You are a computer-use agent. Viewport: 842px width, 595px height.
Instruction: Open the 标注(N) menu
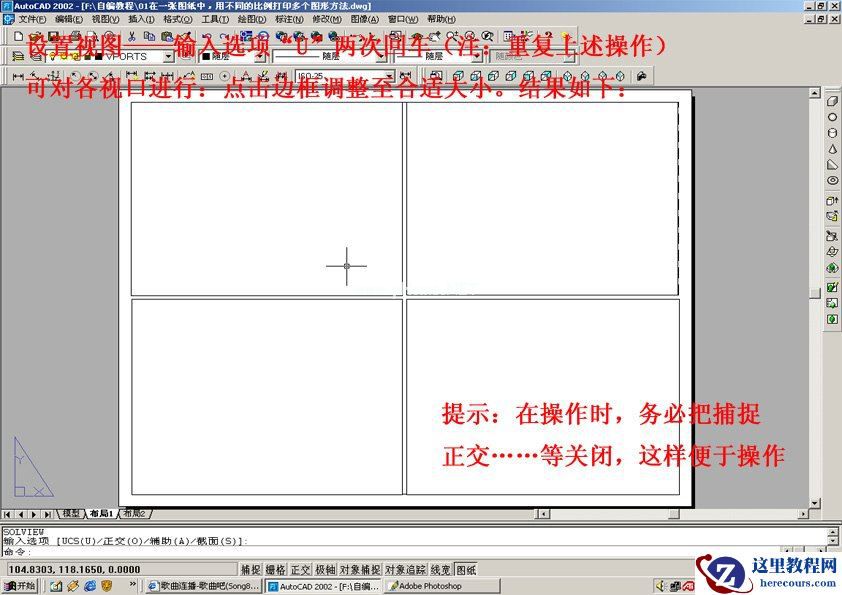pos(289,19)
